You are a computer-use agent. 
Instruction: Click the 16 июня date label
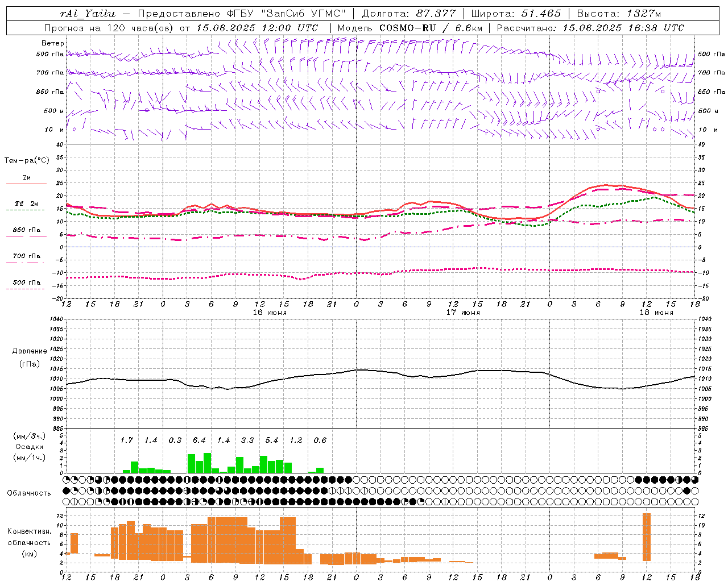click(270, 313)
